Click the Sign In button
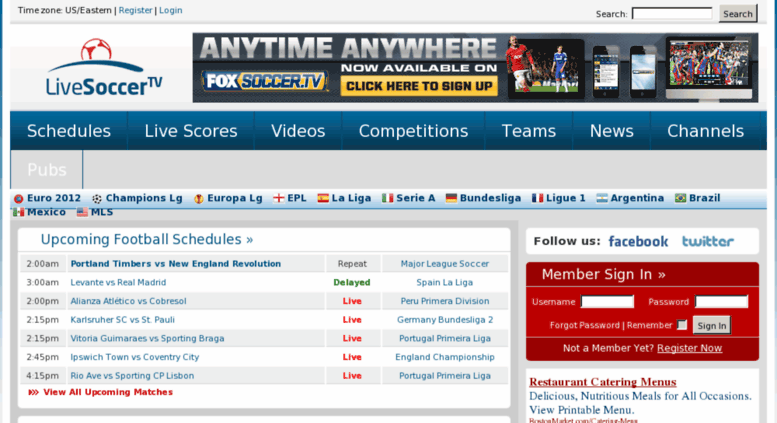The height and width of the screenshot is (423, 777). [x=712, y=325]
